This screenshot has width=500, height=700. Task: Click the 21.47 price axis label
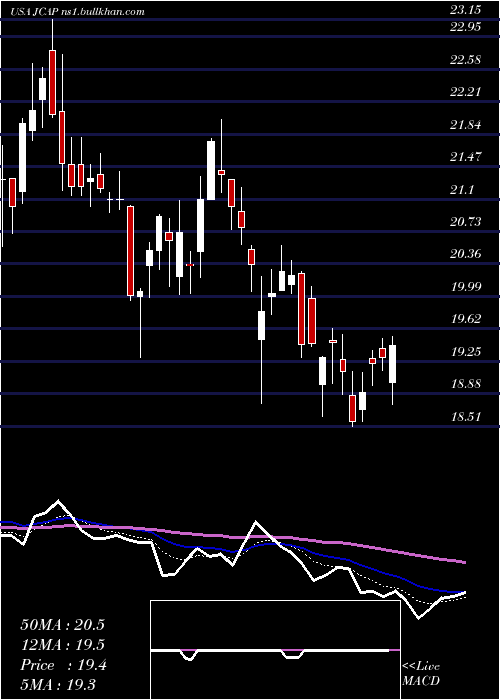pyautogui.click(x=466, y=157)
